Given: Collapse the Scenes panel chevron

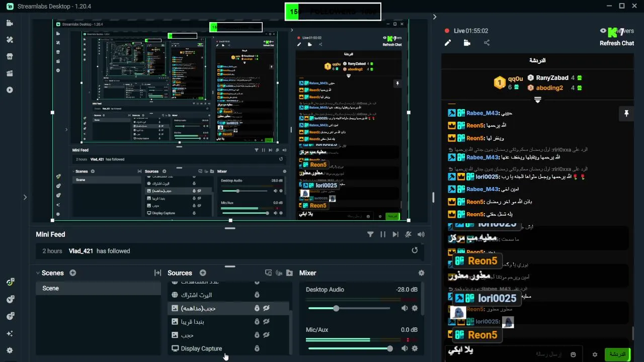Looking at the screenshot, I should tap(38, 273).
